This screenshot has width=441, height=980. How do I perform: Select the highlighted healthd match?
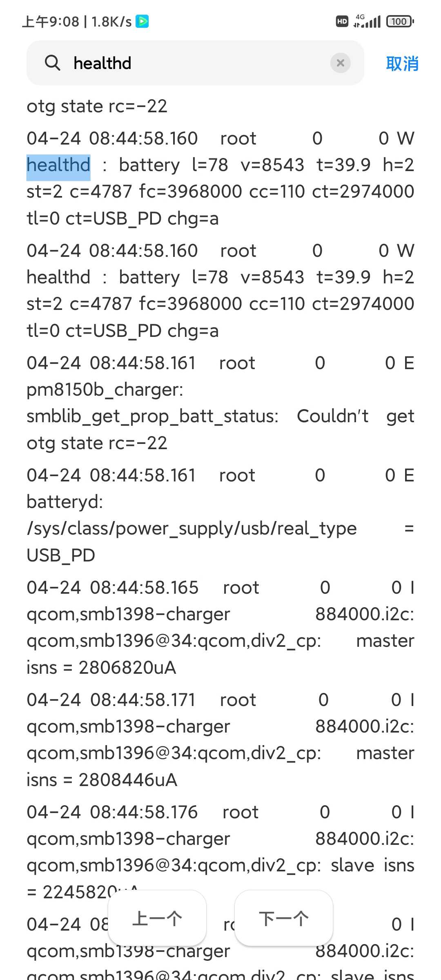click(58, 165)
